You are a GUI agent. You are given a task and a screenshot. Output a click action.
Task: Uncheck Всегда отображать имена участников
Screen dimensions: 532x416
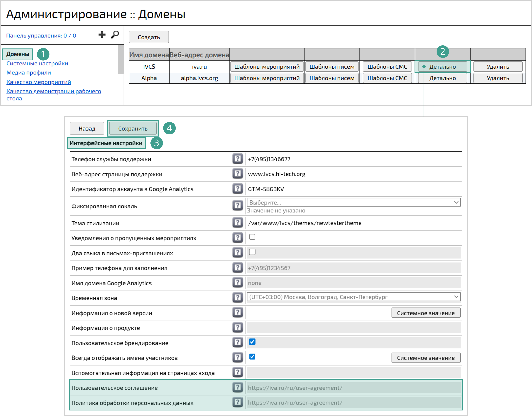tap(252, 357)
